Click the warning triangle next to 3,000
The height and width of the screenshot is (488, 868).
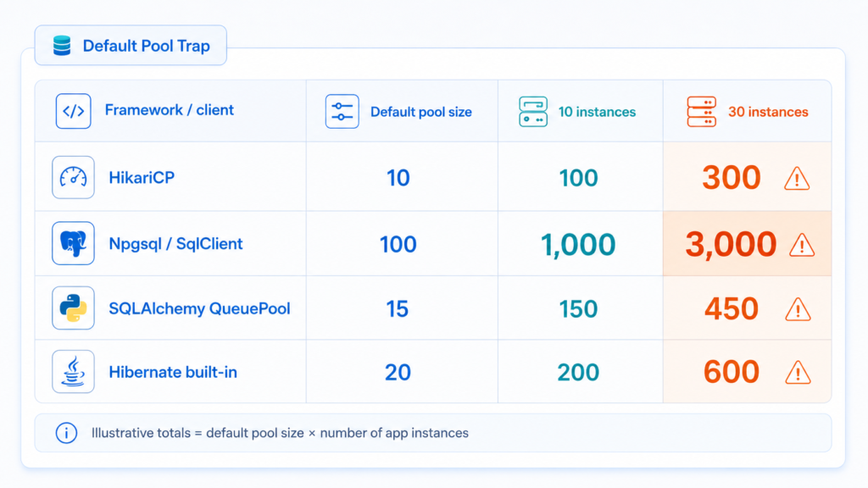point(802,245)
